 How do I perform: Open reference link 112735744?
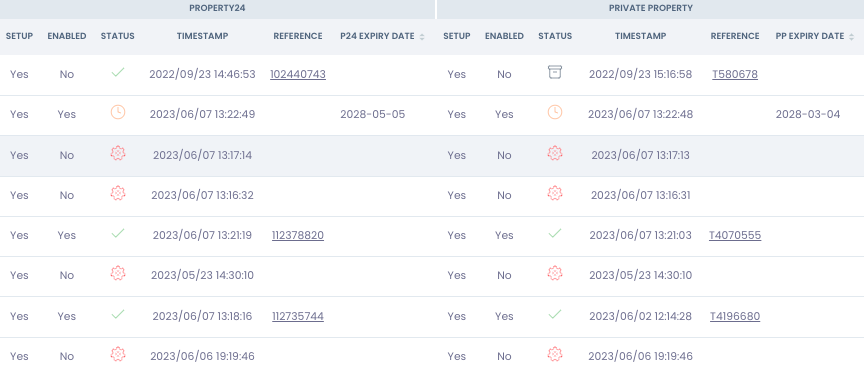(298, 316)
